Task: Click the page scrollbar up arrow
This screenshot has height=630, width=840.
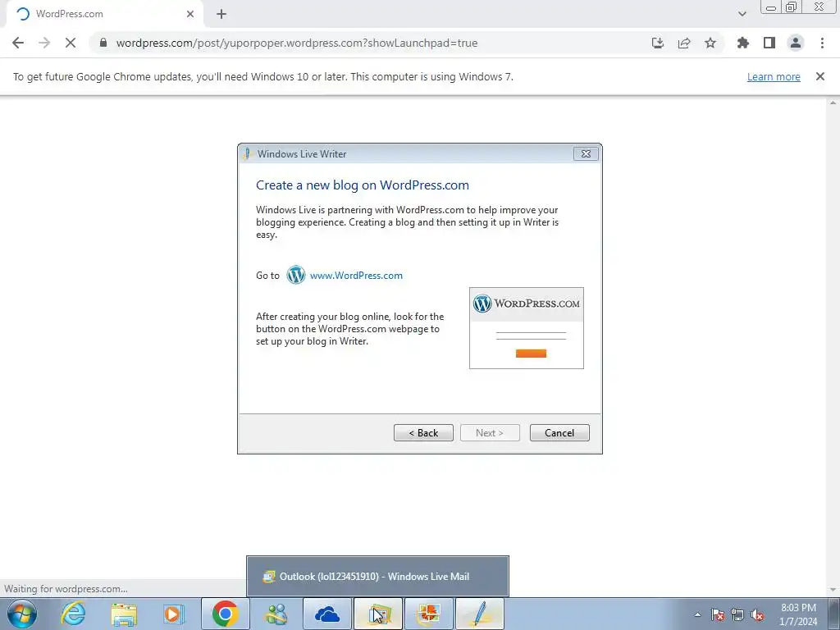Action: tap(833, 103)
